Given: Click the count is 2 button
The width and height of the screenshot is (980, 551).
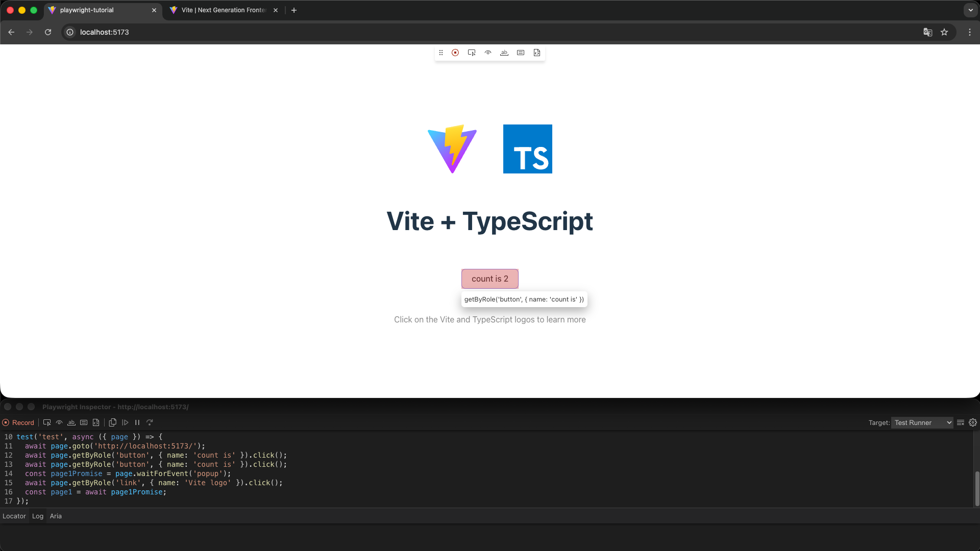Looking at the screenshot, I should [x=489, y=279].
